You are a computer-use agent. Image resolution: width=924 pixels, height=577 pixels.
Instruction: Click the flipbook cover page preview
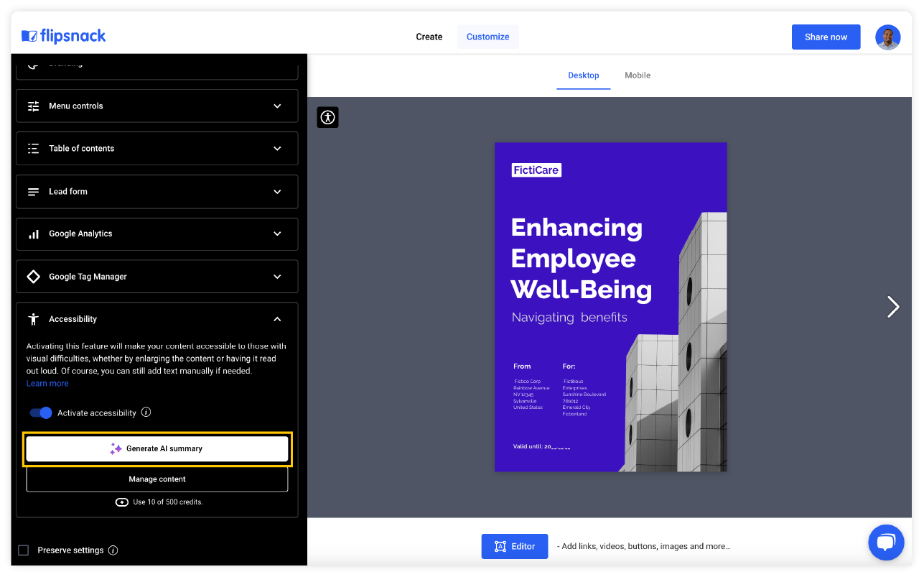(x=610, y=307)
